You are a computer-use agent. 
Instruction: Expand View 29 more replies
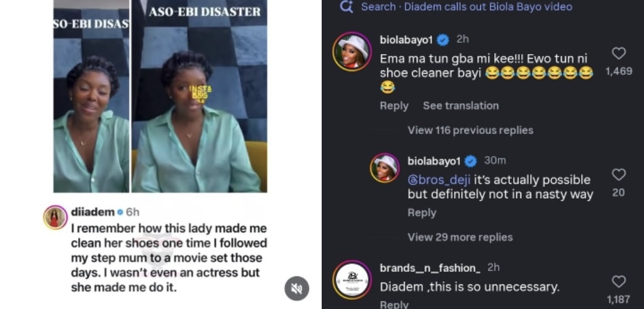click(460, 237)
